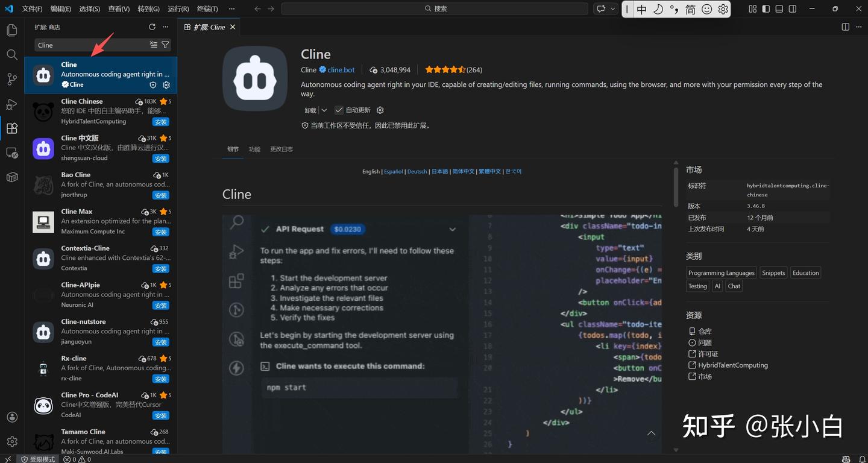Follow the 简体中文 language link
The image size is (868, 463).
(464, 171)
